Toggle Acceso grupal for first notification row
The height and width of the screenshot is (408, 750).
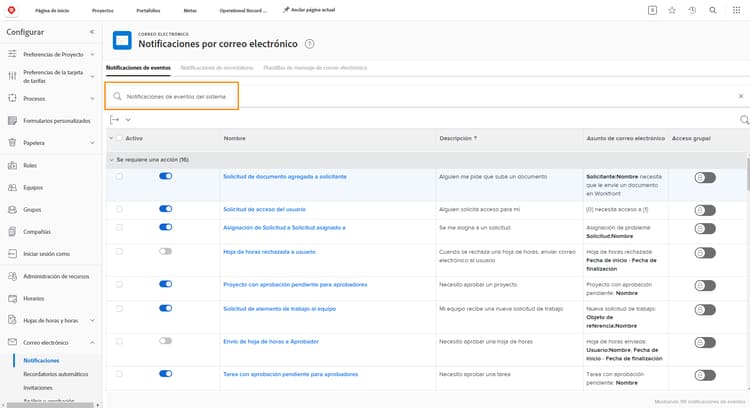[x=705, y=177]
